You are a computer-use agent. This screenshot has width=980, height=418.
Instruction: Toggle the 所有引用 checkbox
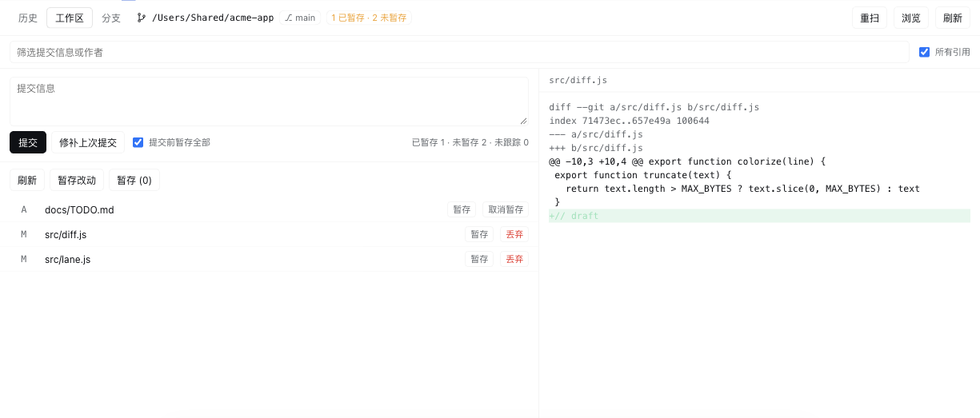[925, 52]
